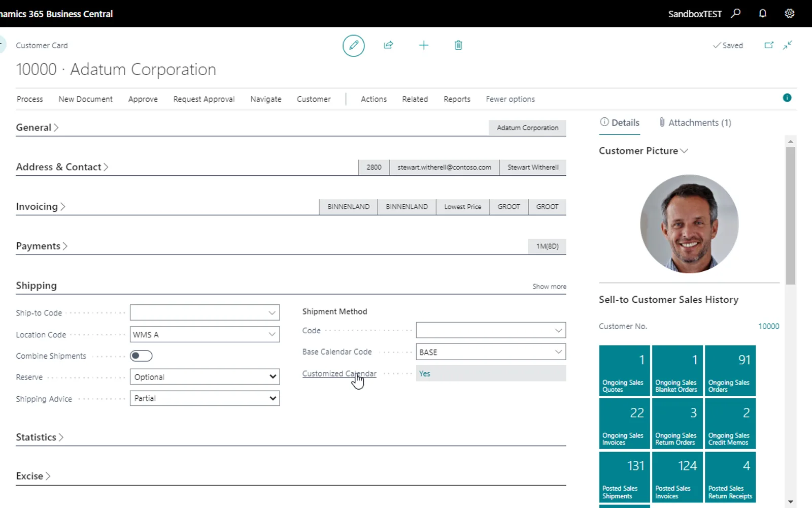Expand the Statistics section
The image size is (812, 508).
click(x=40, y=437)
